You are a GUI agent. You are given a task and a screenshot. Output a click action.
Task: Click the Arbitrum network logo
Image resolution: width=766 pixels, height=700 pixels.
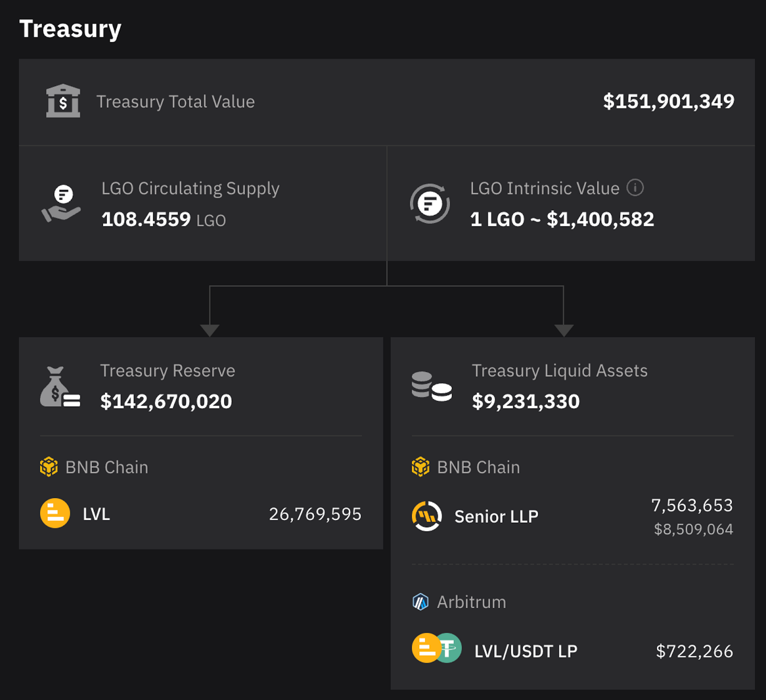click(x=420, y=602)
